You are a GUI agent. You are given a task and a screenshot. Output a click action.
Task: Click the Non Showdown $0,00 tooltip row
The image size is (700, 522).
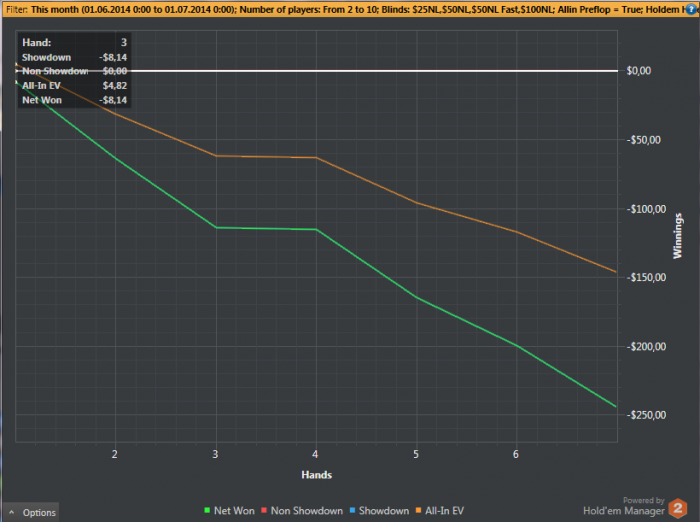(75, 71)
